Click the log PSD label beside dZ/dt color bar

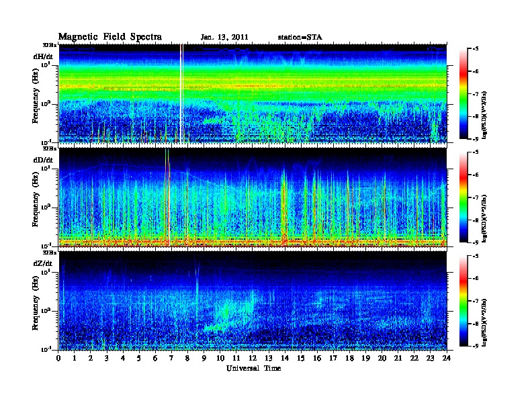485,322
